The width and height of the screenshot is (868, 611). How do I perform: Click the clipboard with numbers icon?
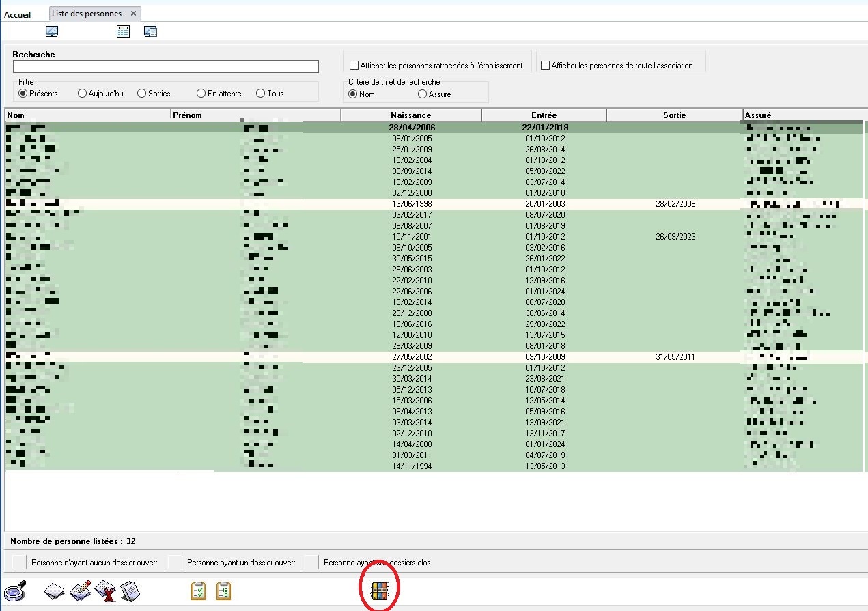pyautogui.click(x=223, y=591)
